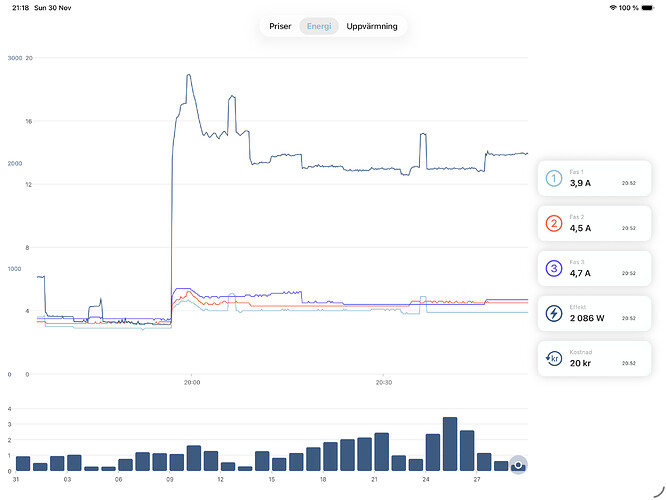Viewport: 666px width, 500px height.
Task: Tap the Effekt lightning bolt icon
Action: coord(553,313)
